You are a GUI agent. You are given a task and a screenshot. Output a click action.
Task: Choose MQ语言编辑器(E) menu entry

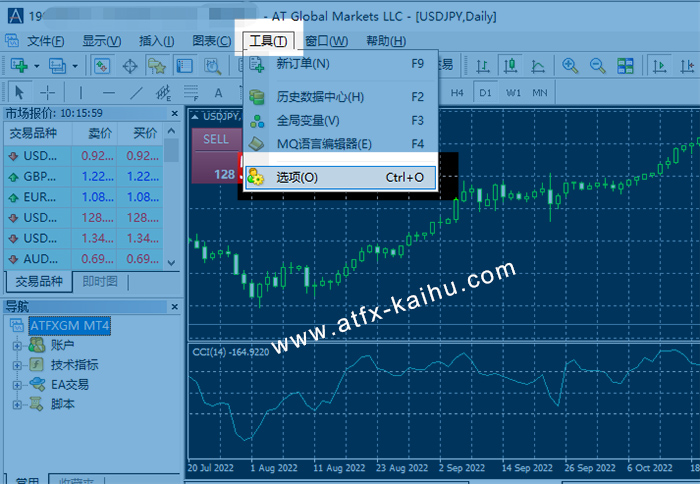(x=341, y=144)
